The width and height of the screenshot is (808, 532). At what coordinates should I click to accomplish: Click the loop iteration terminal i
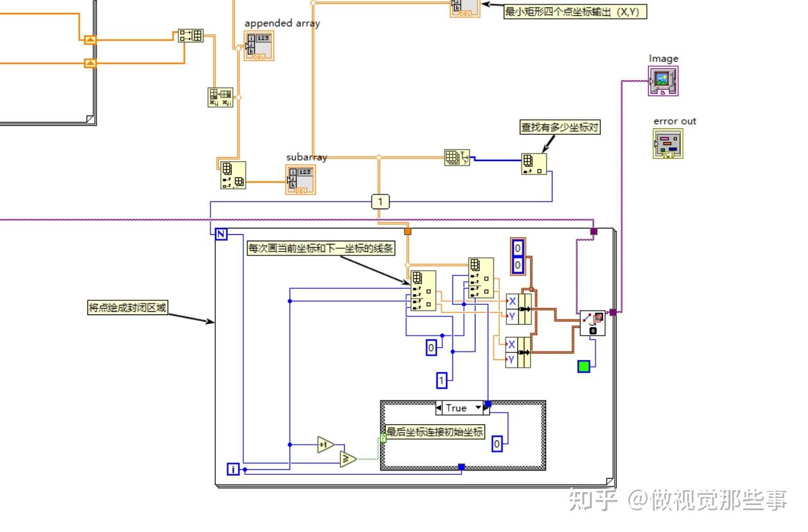click(233, 469)
